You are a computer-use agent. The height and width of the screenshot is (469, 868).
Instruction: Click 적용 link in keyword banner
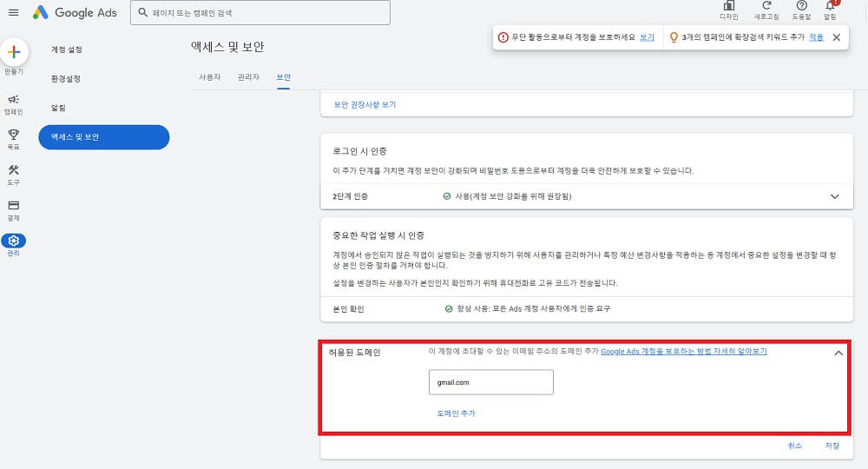click(x=816, y=37)
